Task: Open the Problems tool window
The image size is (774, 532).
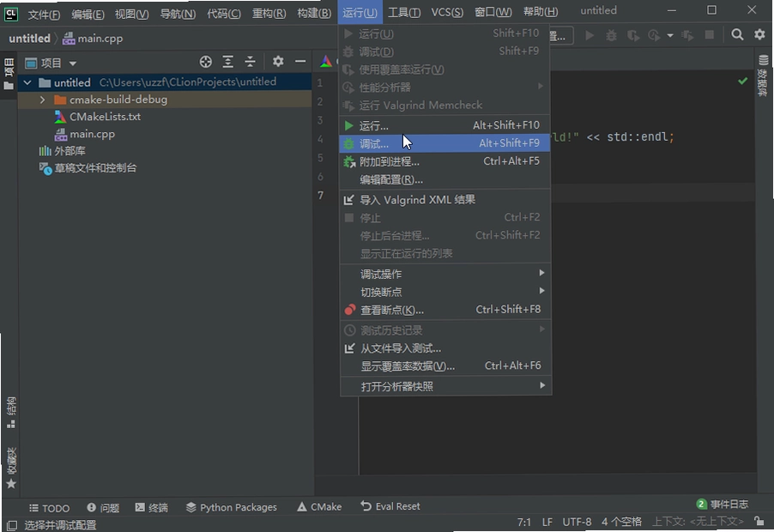Action: point(103,507)
